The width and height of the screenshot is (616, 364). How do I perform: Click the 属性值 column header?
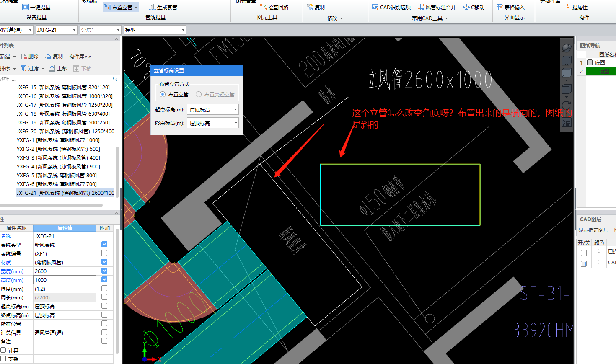tap(65, 228)
